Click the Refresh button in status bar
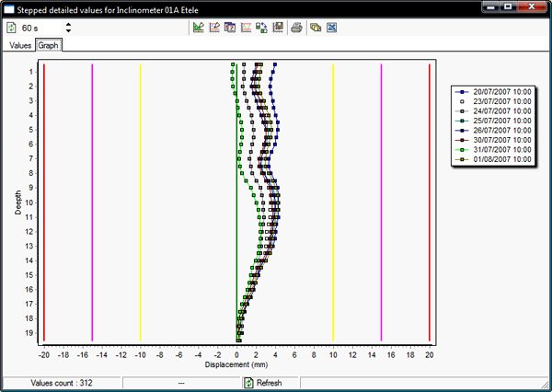This screenshot has width=552, height=392. (263, 383)
